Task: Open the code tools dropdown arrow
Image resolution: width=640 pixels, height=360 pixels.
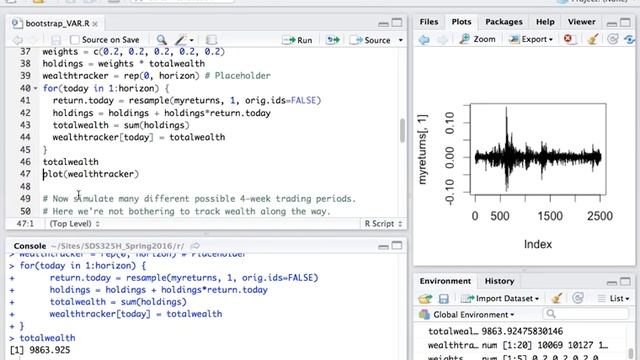Action: tap(191, 40)
